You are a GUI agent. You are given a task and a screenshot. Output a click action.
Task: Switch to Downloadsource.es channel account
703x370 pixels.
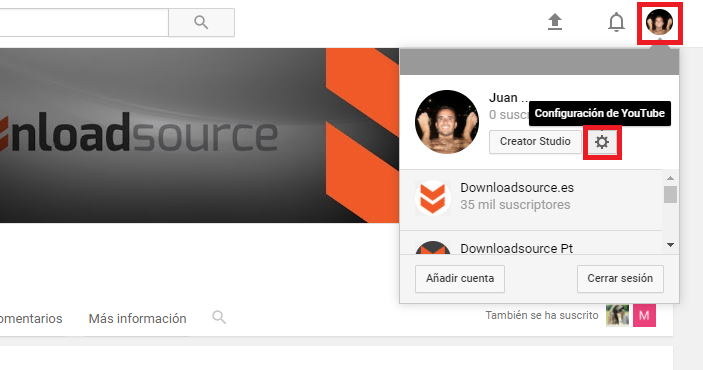[531, 200]
